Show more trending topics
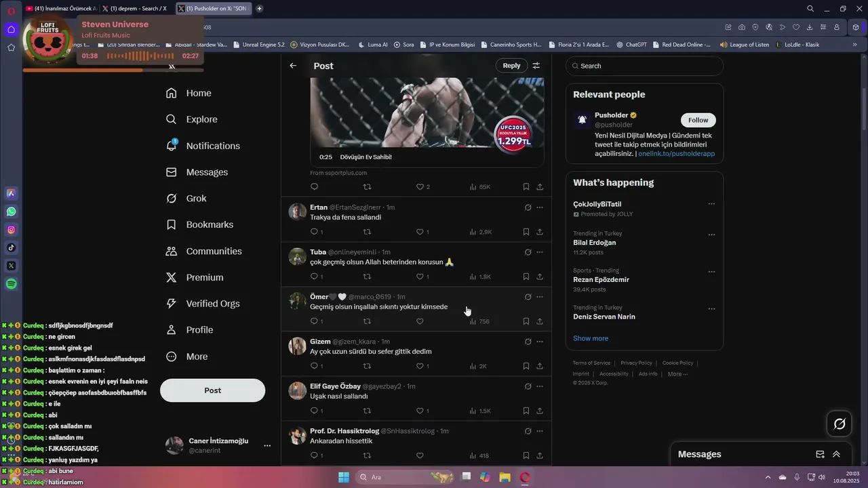 pyautogui.click(x=591, y=338)
